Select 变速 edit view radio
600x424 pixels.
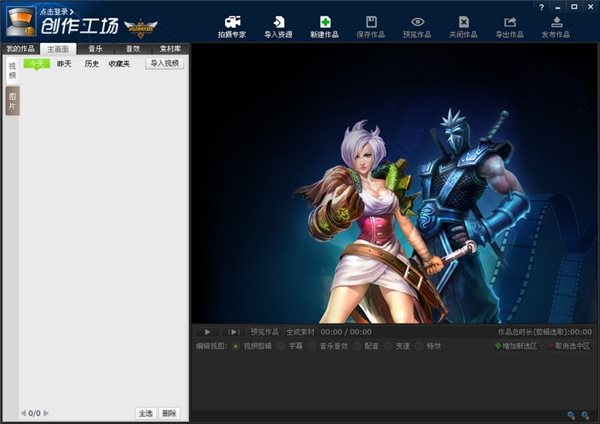[x=388, y=346]
